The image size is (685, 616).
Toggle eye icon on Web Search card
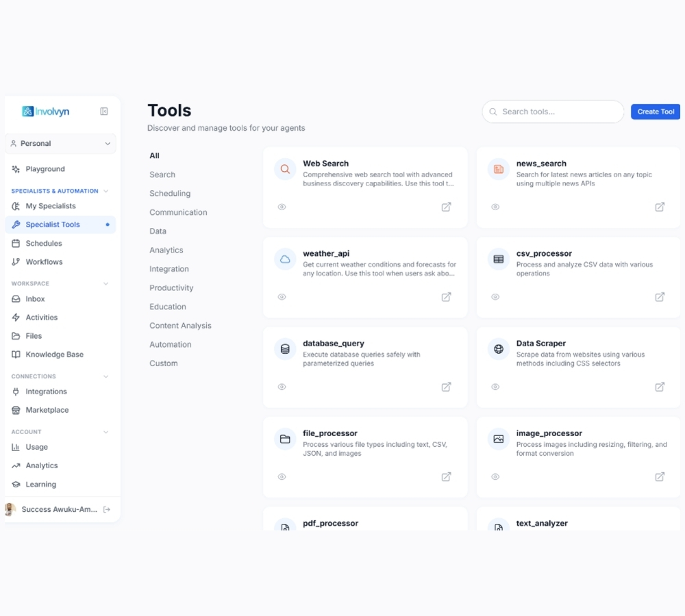coord(282,207)
